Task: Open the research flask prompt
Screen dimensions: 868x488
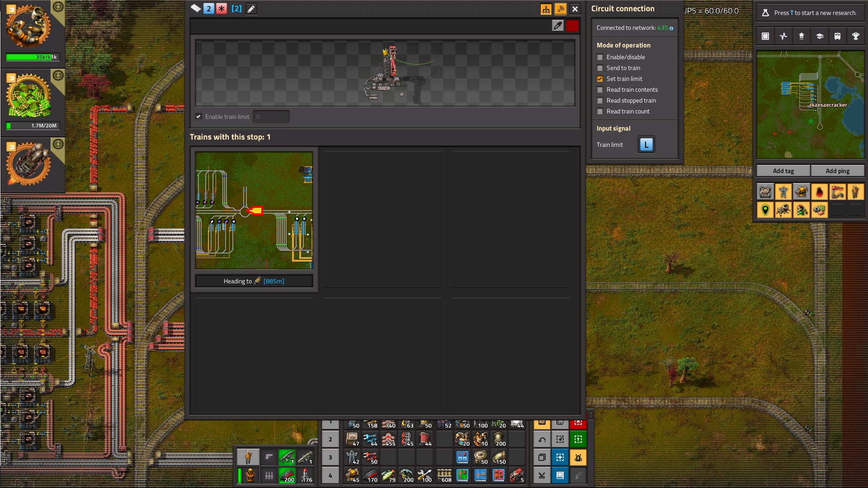Action: [x=810, y=13]
